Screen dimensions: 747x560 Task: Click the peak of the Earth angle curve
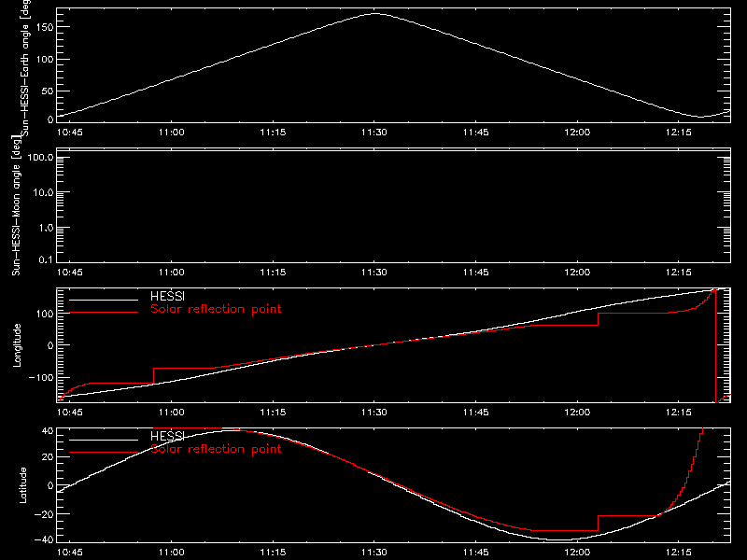pos(375,14)
